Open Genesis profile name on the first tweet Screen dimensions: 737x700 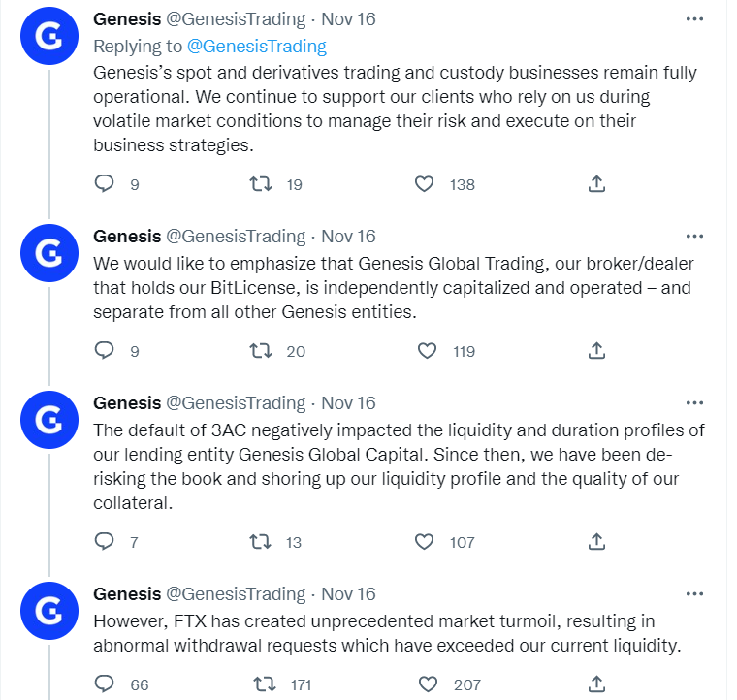pos(126,19)
